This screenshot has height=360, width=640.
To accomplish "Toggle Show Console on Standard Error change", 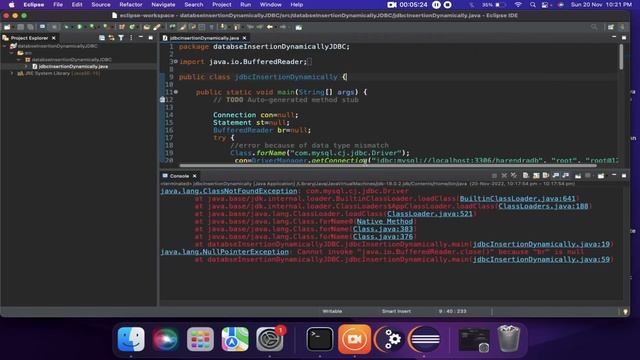I will click(565, 176).
